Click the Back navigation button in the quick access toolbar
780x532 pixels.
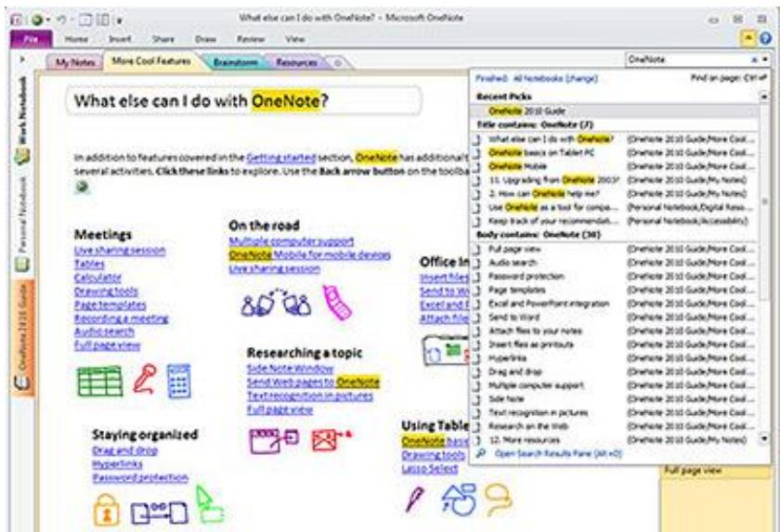point(37,19)
